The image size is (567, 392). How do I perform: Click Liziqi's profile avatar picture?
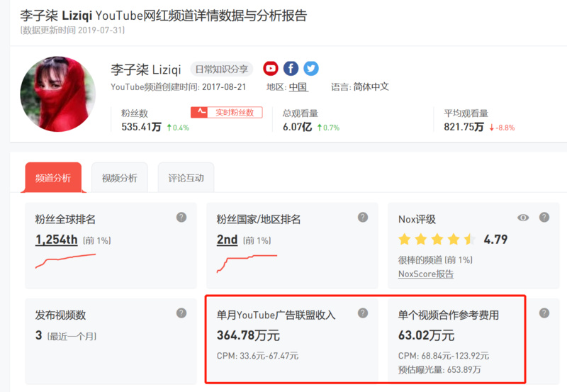click(x=58, y=94)
